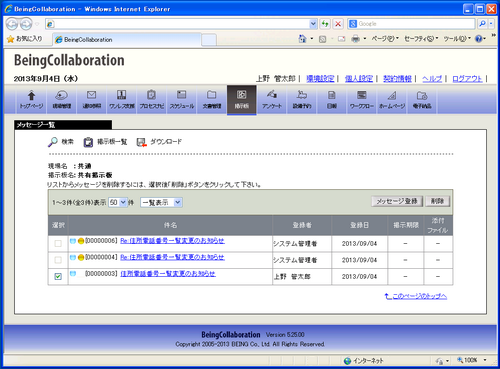The height and width of the screenshot is (369, 500).
Task: Select the active 掲示板 navigation tab
Action: point(242,99)
